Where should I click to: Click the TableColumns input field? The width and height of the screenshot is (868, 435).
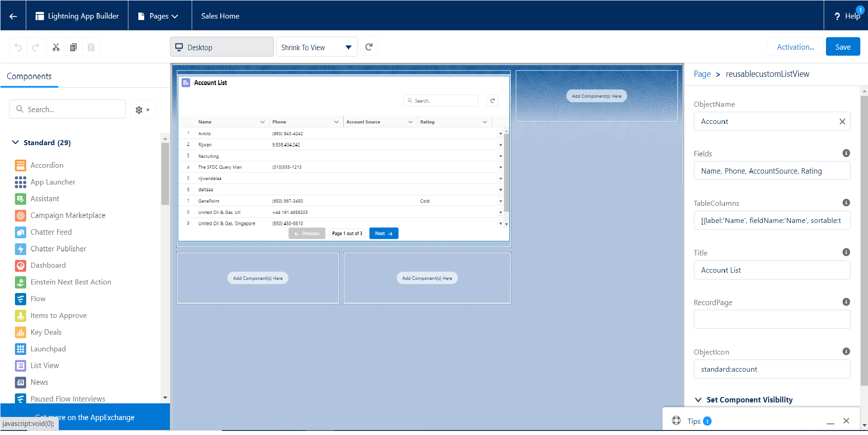point(772,220)
